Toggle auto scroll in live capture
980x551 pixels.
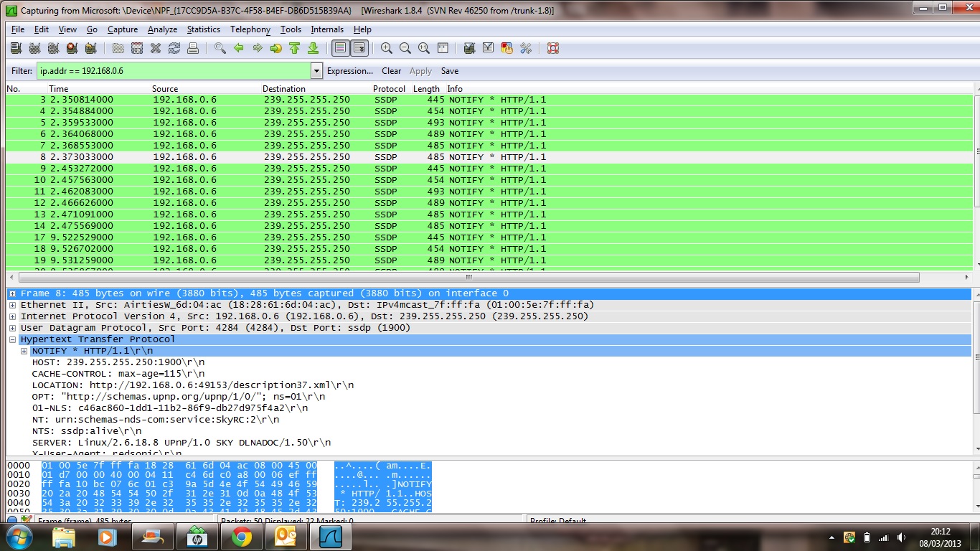pos(359,48)
